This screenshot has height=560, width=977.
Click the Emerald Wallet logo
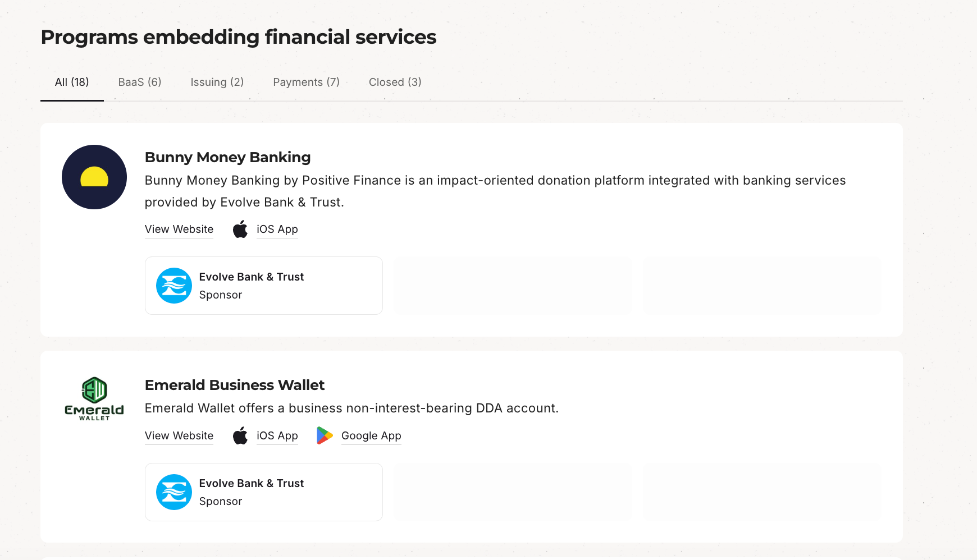point(94,398)
